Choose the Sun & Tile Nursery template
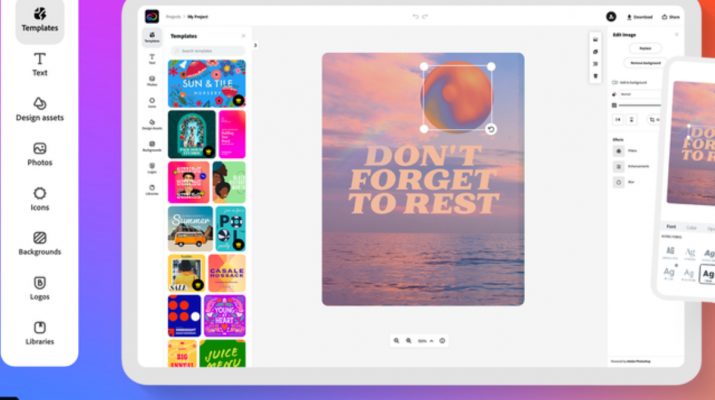 (x=207, y=83)
